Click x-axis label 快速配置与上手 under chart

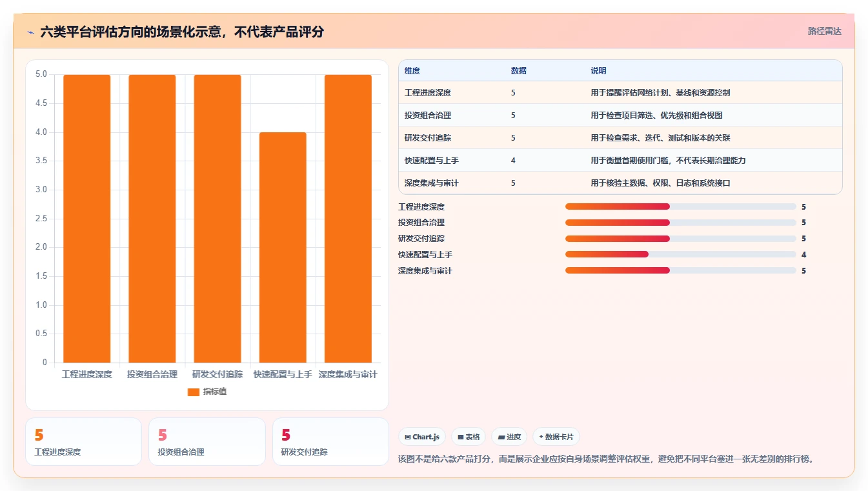283,374
